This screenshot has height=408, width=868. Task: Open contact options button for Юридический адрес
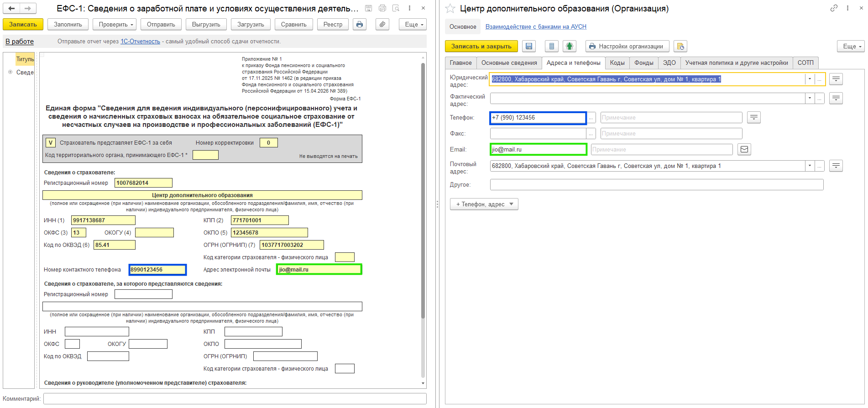click(836, 79)
